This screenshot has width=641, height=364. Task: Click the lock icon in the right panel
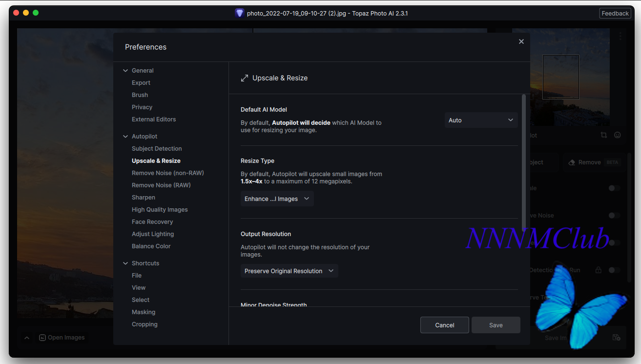(x=598, y=270)
